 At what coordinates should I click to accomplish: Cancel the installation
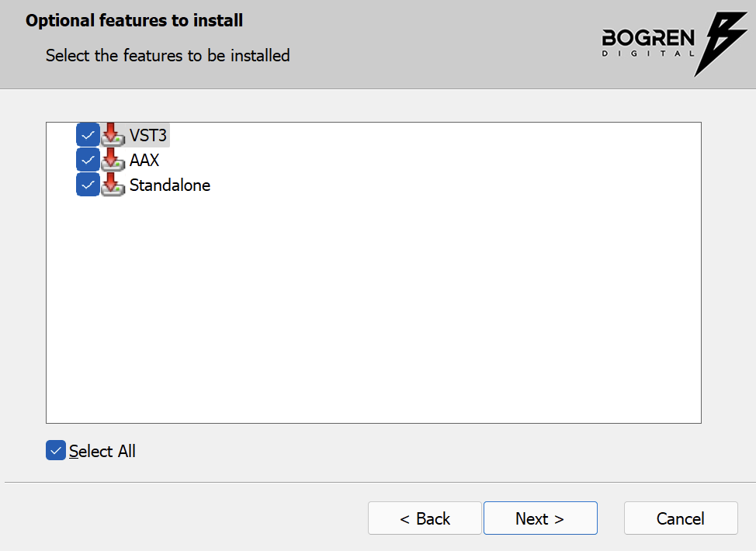[x=681, y=518]
